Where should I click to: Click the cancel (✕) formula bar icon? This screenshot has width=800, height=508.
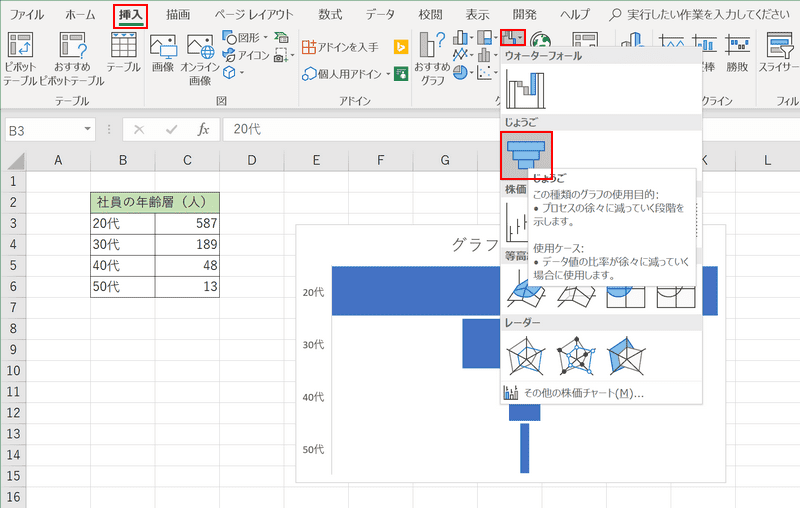tap(139, 130)
